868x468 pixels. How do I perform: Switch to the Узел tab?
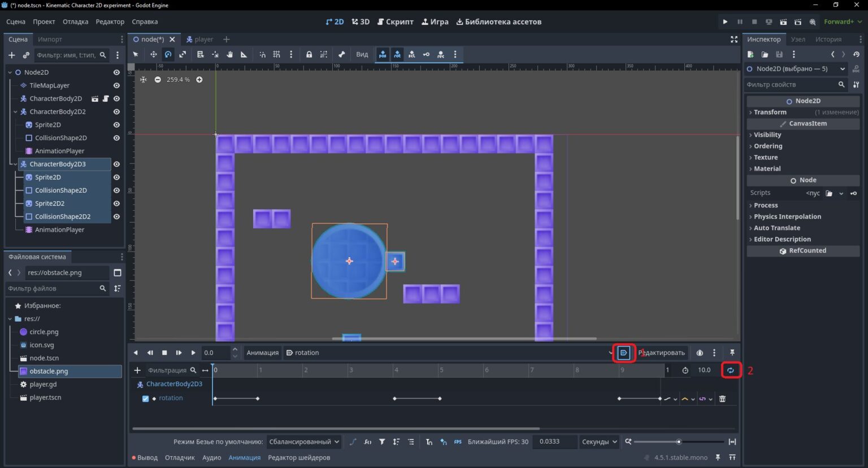pos(798,39)
